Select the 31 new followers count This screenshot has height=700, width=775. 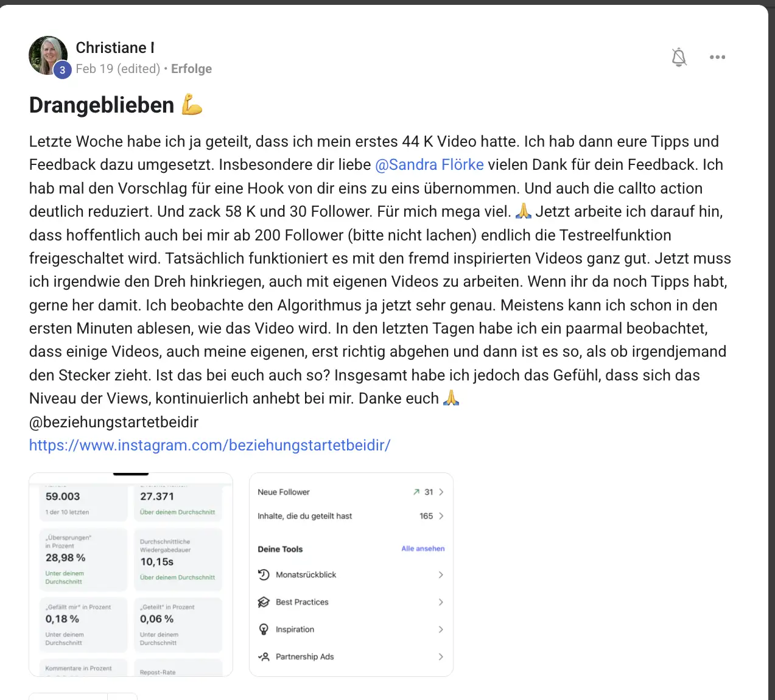tap(429, 492)
